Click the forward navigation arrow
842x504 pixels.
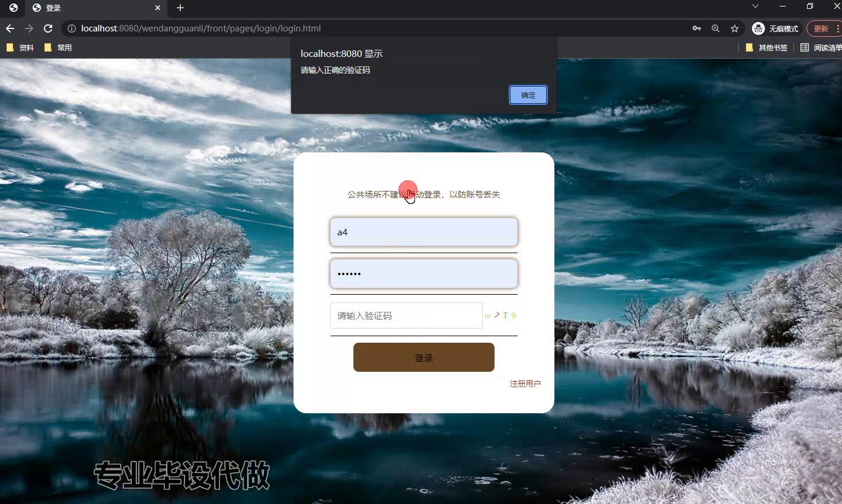(28, 28)
